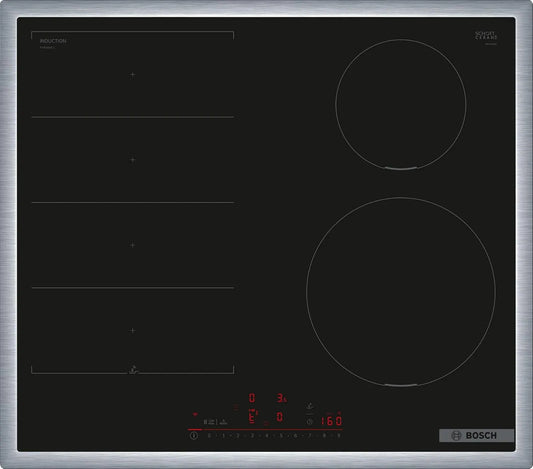Set power level 8 on the slider
This screenshot has width=533, height=469.
(324, 435)
